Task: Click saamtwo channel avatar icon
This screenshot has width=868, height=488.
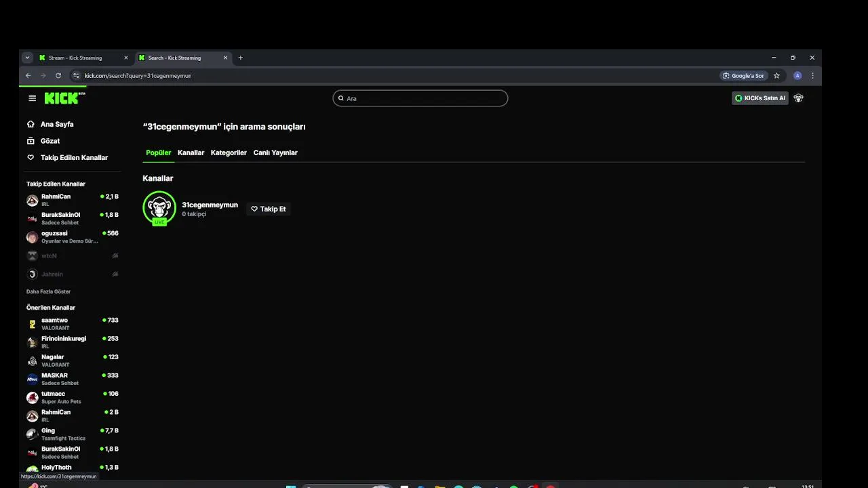Action: point(32,324)
